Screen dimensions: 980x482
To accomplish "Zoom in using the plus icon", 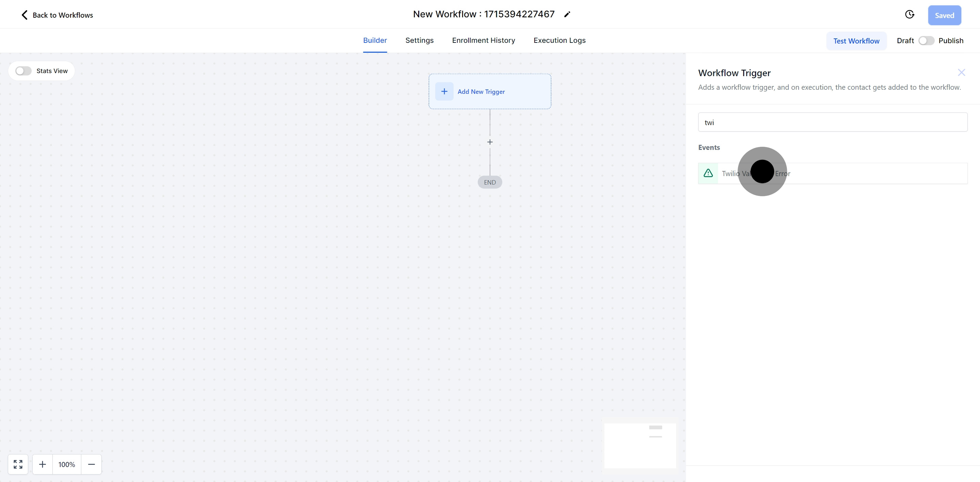I will (x=43, y=464).
